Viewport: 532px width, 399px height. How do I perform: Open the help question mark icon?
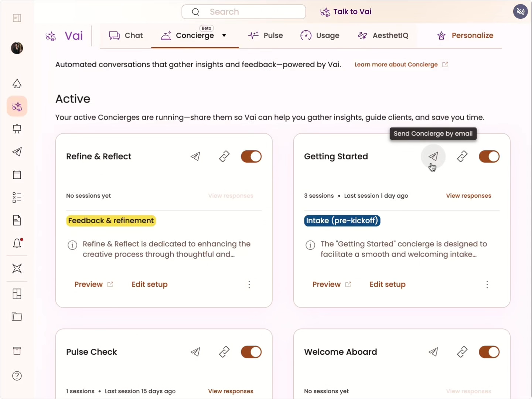click(x=17, y=376)
